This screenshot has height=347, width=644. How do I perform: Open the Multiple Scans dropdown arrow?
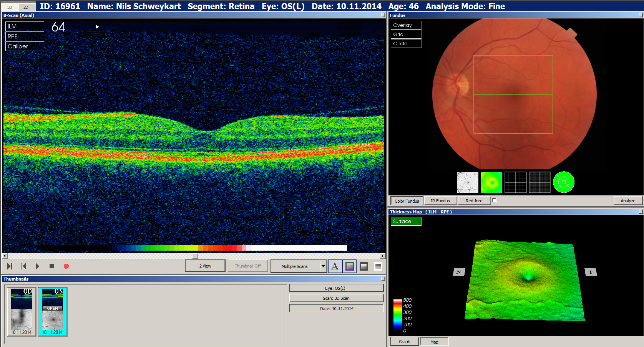click(x=323, y=266)
